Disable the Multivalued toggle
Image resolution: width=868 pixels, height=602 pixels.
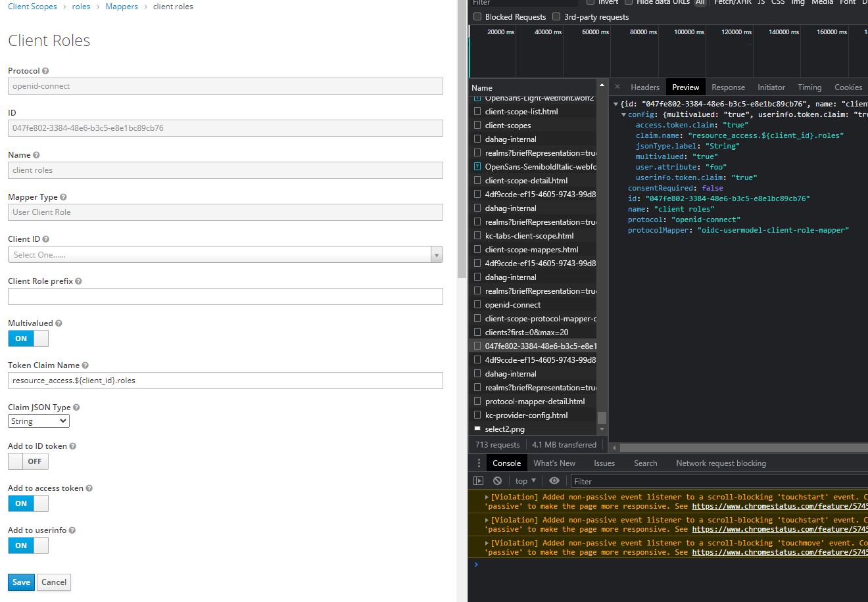point(28,338)
